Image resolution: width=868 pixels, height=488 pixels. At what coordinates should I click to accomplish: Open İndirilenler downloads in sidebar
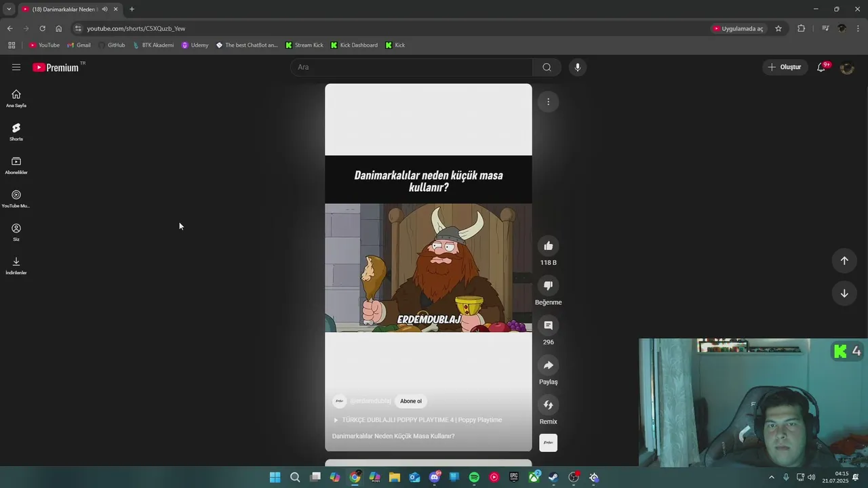click(16, 266)
